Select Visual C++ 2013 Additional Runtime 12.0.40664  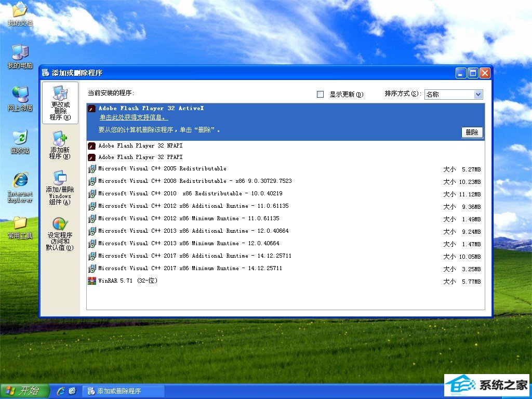click(x=285, y=231)
